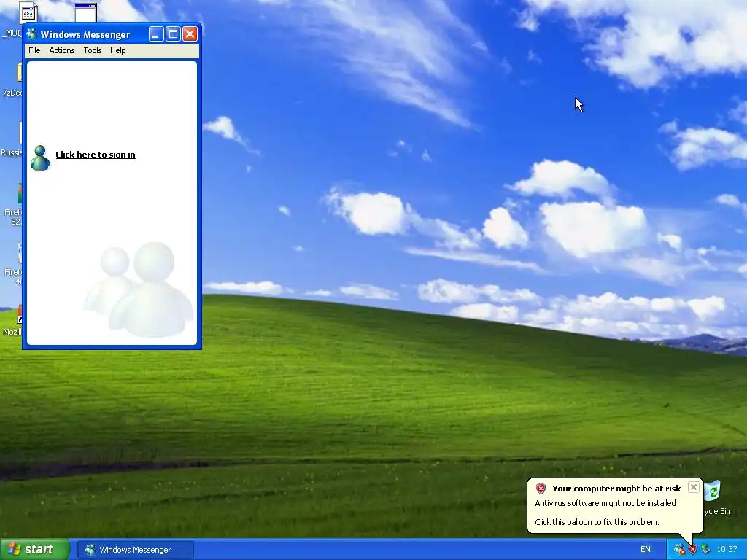747x560 pixels.
Task: Click the Messenger logo in the window title bar
Action: [32, 34]
